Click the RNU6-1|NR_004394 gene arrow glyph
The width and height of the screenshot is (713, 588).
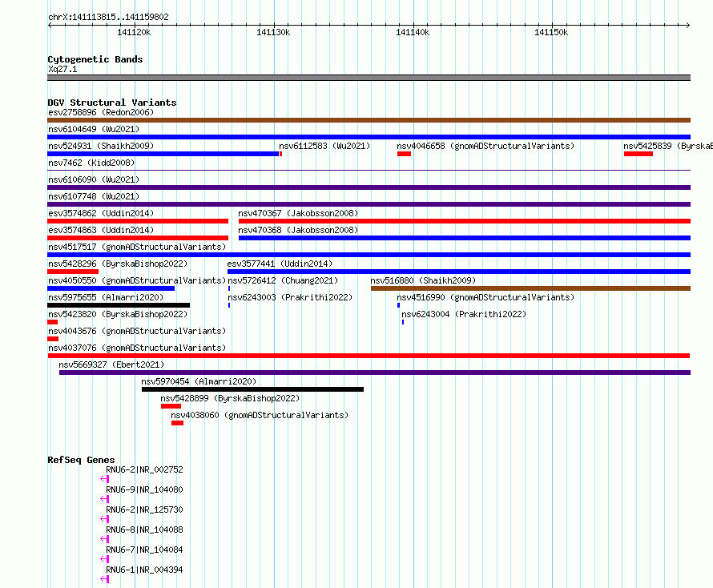(105, 579)
